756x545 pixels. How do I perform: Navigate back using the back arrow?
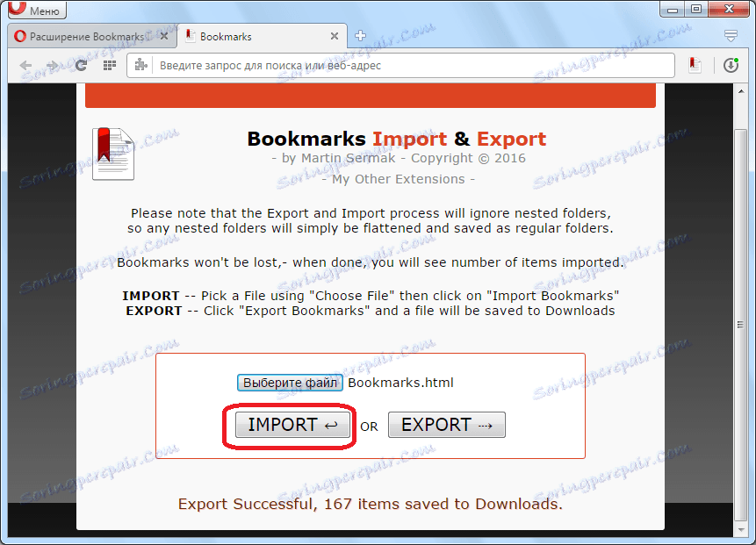[x=25, y=65]
